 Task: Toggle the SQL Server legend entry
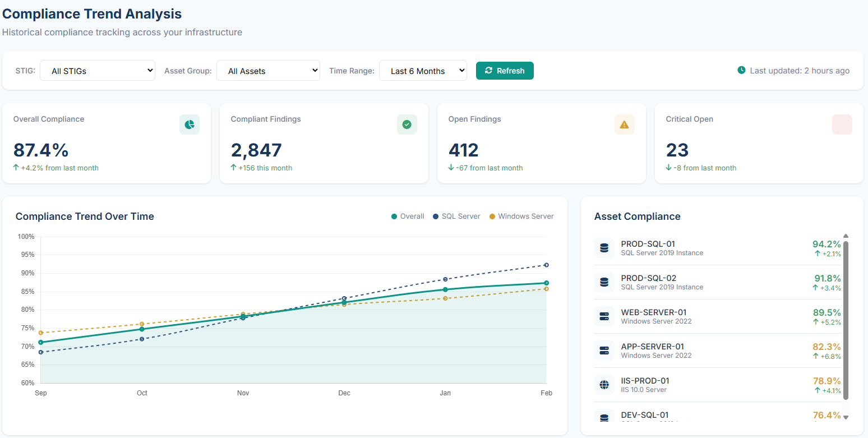[x=456, y=216]
